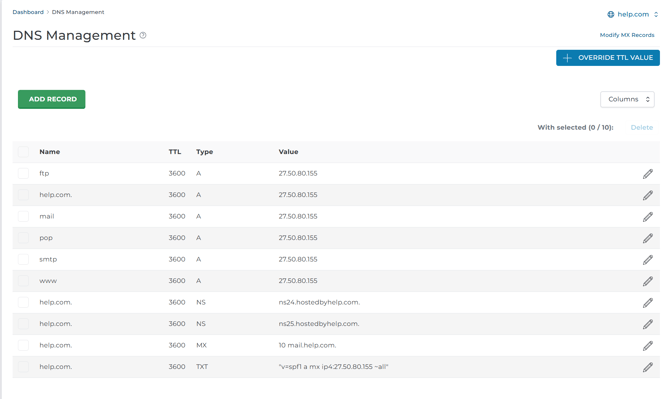Click the OVERRIDE TTL VALUE button
The height and width of the screenshot is (399, 670).
click(x=608, y=58)
